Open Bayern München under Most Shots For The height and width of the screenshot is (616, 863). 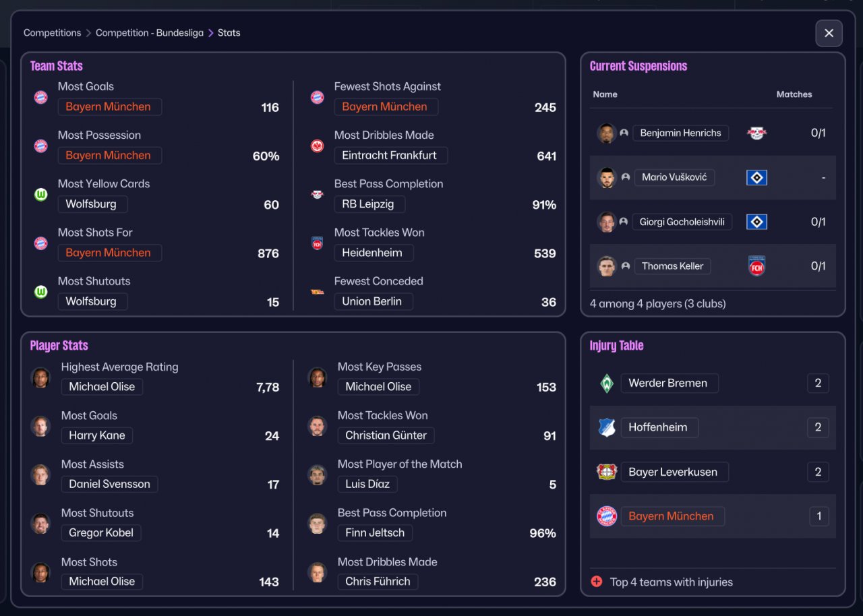coord(109,253)
